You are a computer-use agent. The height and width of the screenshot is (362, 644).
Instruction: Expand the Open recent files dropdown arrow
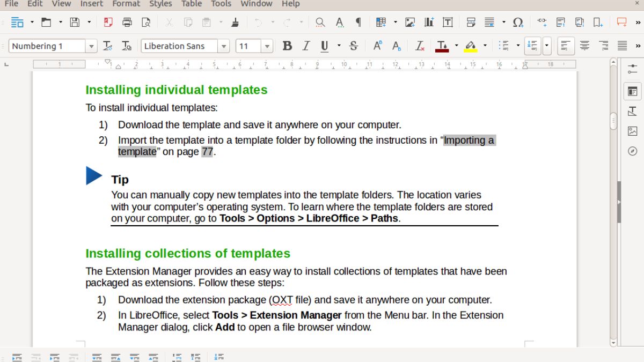61,23
